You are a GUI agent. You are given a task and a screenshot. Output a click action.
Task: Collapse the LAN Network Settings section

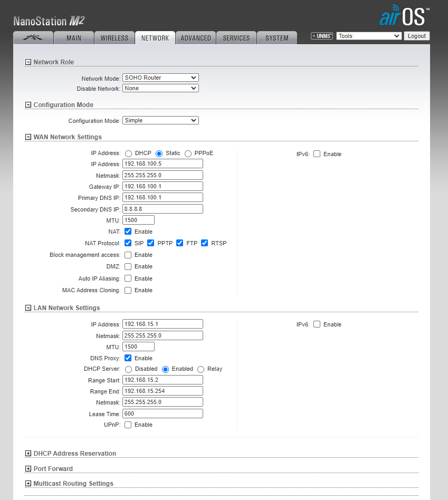(28, 308)
